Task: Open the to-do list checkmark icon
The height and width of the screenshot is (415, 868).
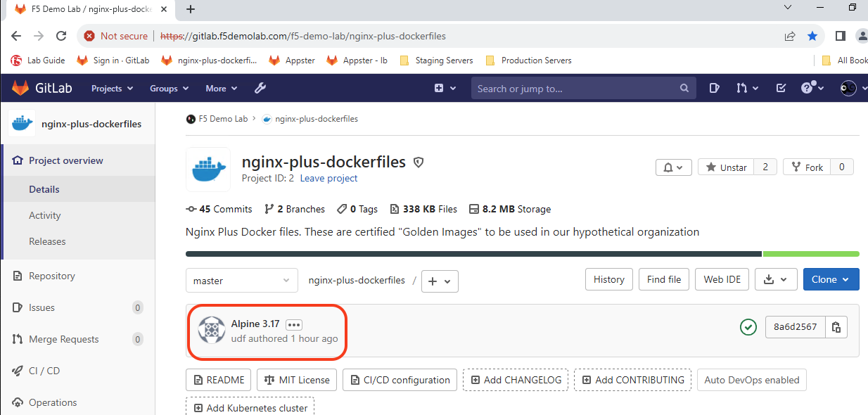Action: click(781, 89)
